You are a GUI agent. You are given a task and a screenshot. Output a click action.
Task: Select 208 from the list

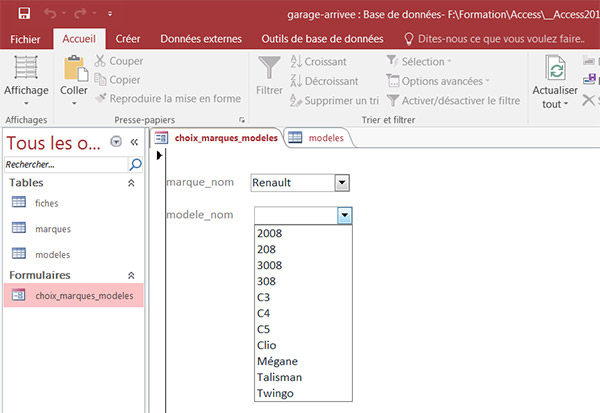[x=303, y=249]
